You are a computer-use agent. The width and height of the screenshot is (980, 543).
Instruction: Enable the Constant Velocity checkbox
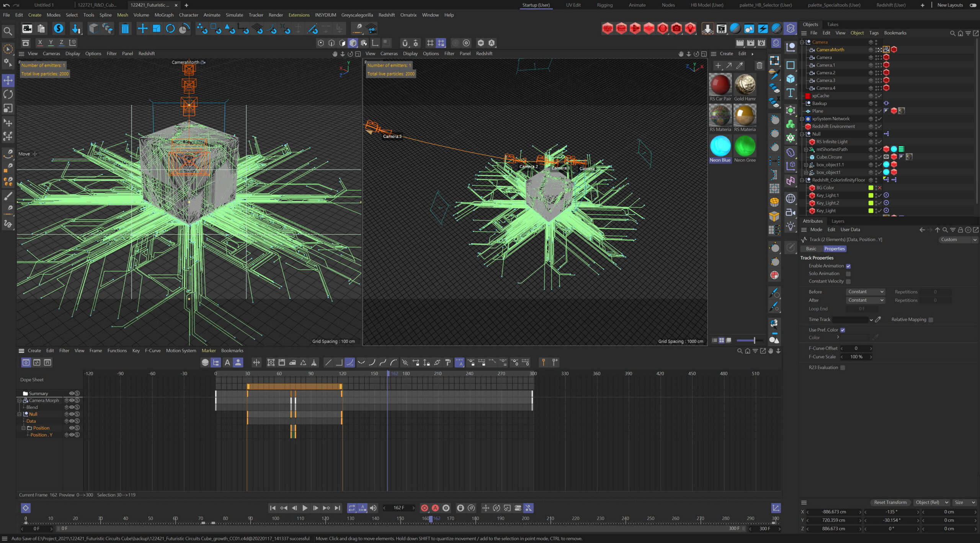[x=848, y=281]
